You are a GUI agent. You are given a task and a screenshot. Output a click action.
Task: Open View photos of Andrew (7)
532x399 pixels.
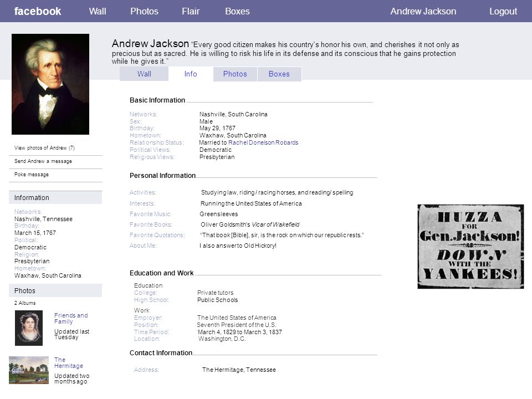(x=44, y=148)
